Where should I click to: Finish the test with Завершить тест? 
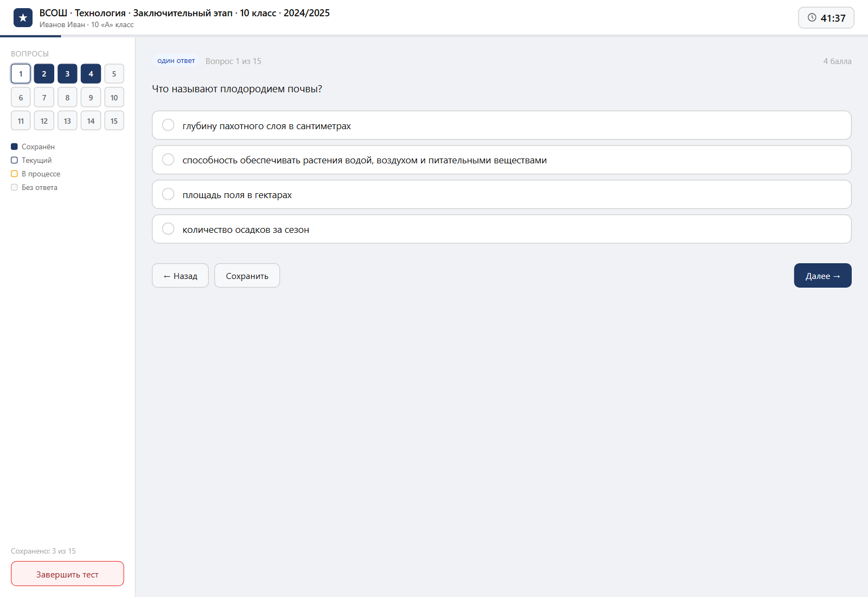click(x=67, y=574)
